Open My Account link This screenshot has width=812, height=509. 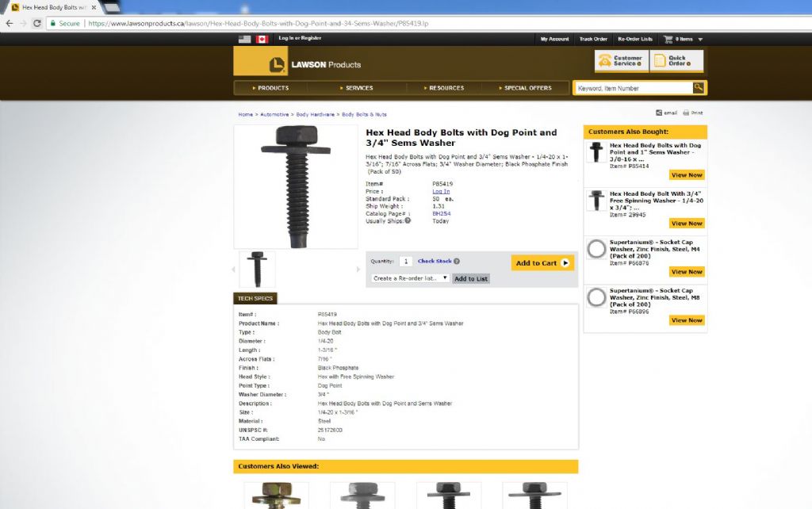tap(554, 39)
